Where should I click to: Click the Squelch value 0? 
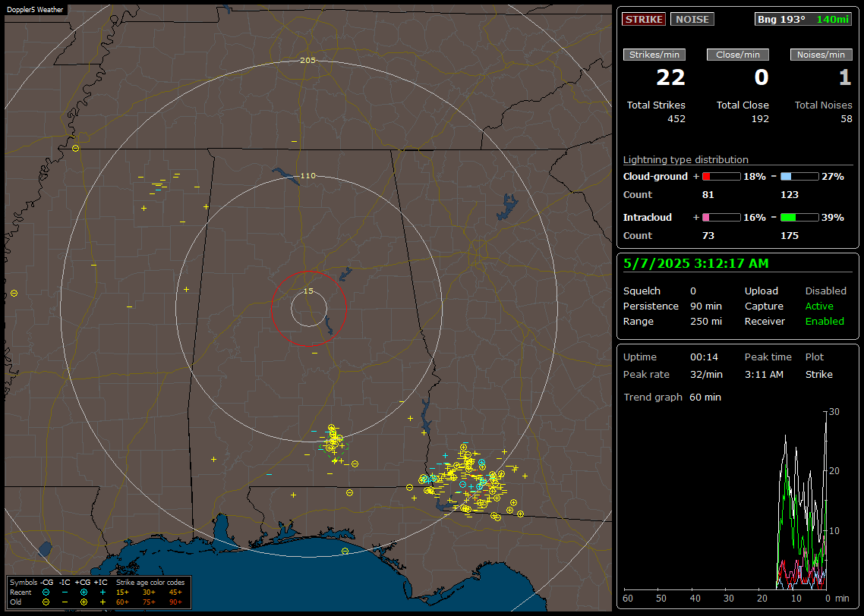(693, 291)
